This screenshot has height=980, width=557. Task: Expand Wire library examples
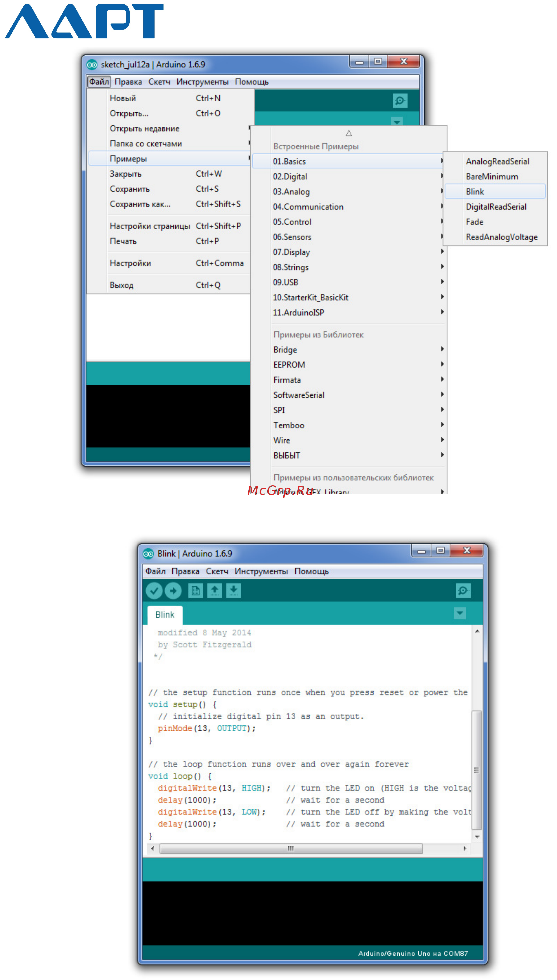coord(349,440)
